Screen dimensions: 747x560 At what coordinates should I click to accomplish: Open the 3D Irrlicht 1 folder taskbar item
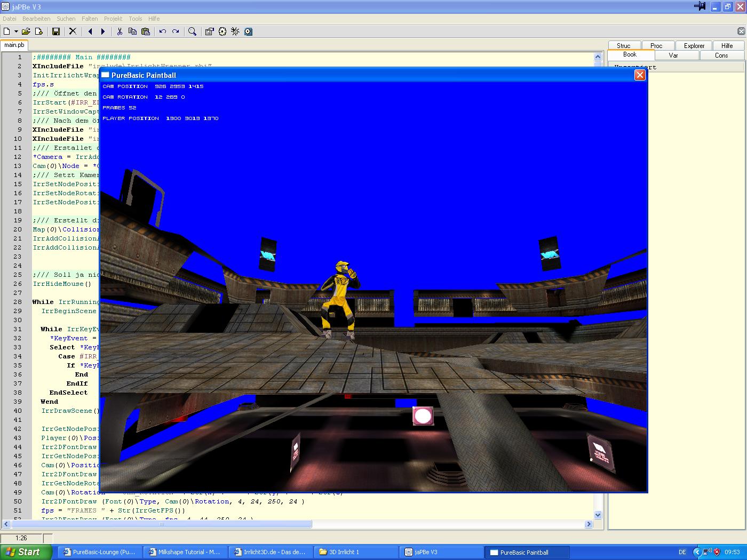[x=357, y=552]
